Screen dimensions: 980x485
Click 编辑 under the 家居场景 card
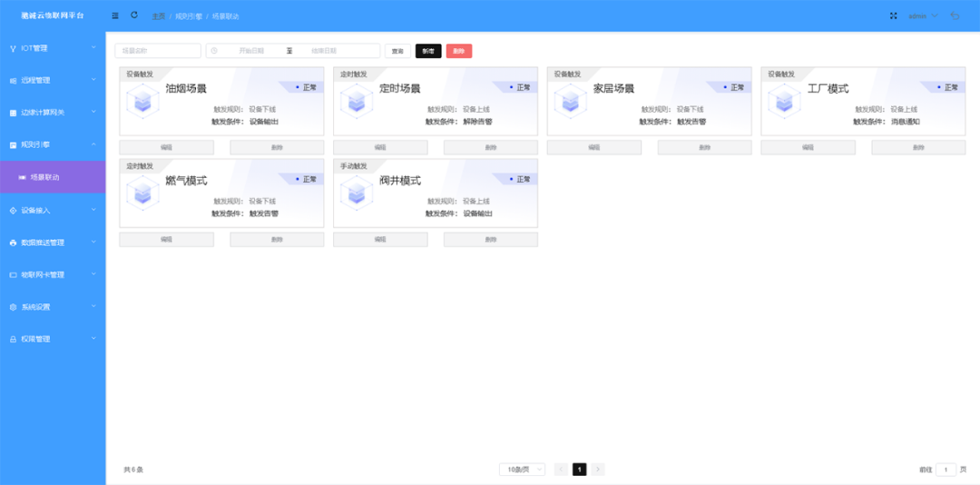tap(594, 147)
